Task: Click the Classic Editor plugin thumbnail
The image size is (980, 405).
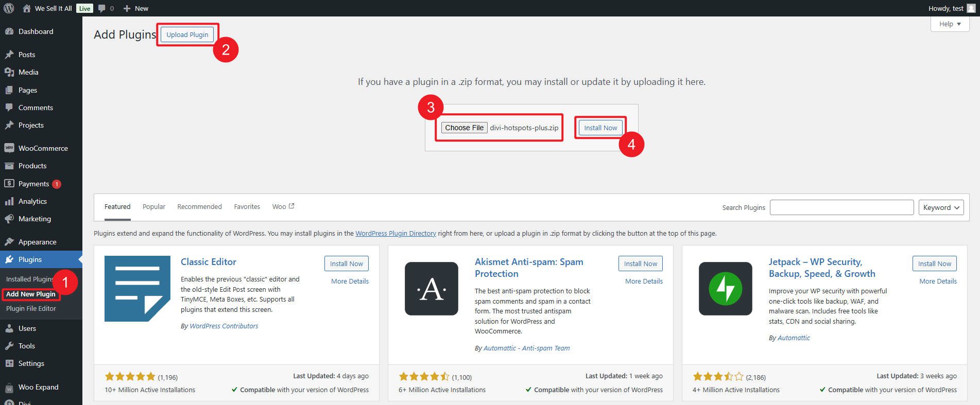Action: (137, 289)
